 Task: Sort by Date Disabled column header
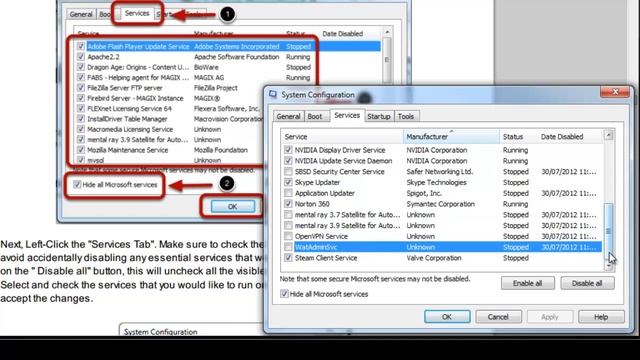570,137
